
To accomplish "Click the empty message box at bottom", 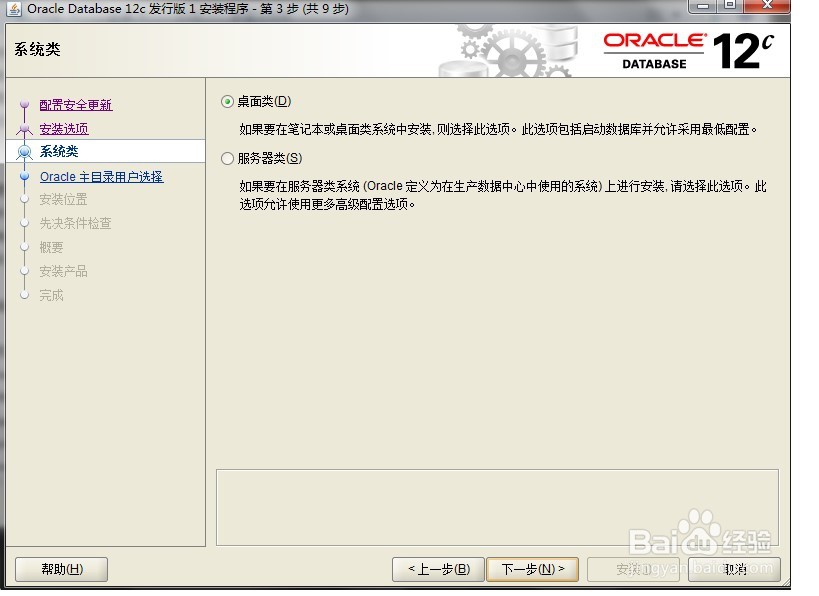I will 497,507.
